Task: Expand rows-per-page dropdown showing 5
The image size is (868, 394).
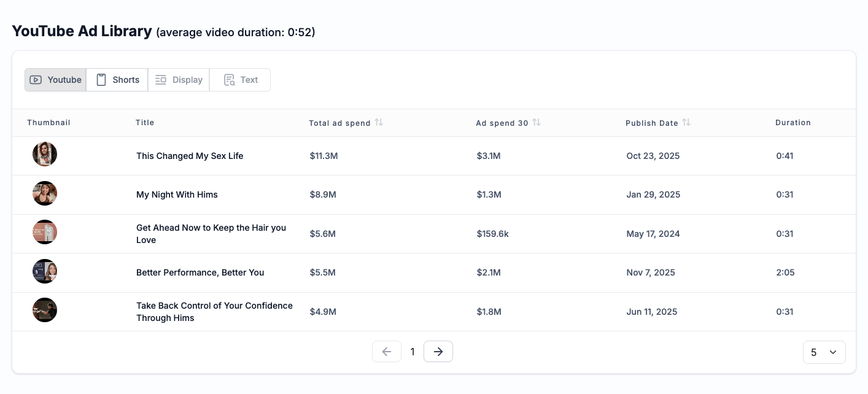Action: (824, 352)
